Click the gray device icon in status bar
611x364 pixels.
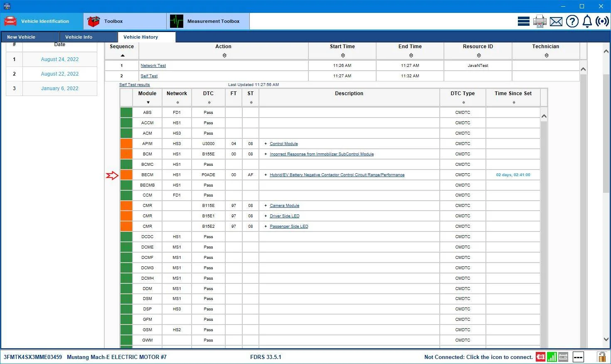click(x=563, y=357)
